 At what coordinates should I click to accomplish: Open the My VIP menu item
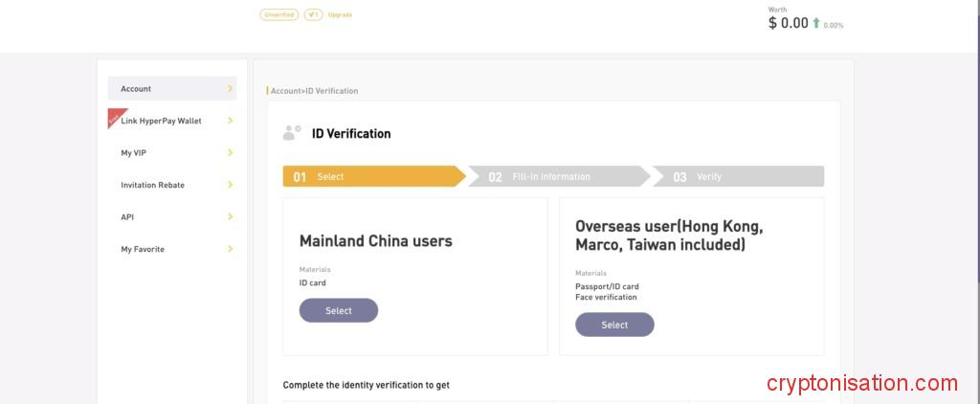pos(134,153)
